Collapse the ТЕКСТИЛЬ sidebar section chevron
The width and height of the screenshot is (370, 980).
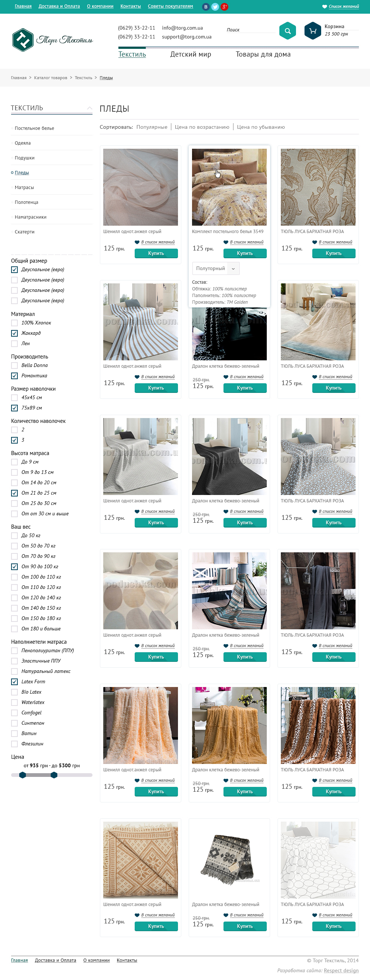tap(90, 108)
